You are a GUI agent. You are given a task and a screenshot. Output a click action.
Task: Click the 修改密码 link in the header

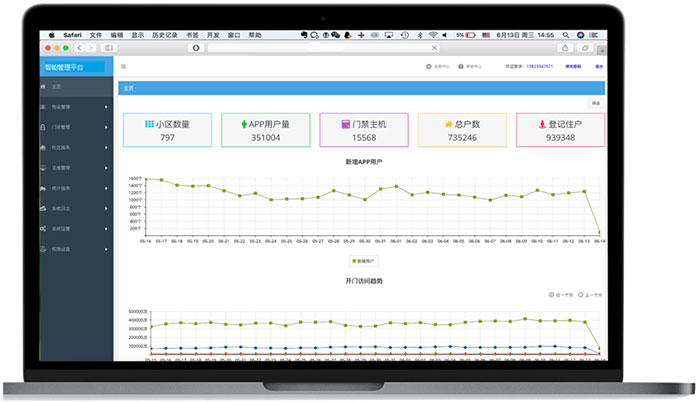[x=574, y=67]
